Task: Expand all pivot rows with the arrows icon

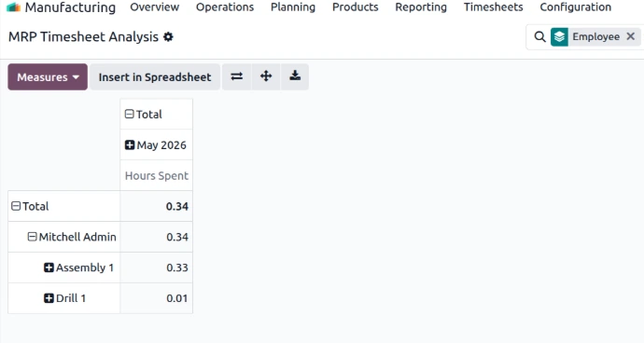Action: click(266, 76)
